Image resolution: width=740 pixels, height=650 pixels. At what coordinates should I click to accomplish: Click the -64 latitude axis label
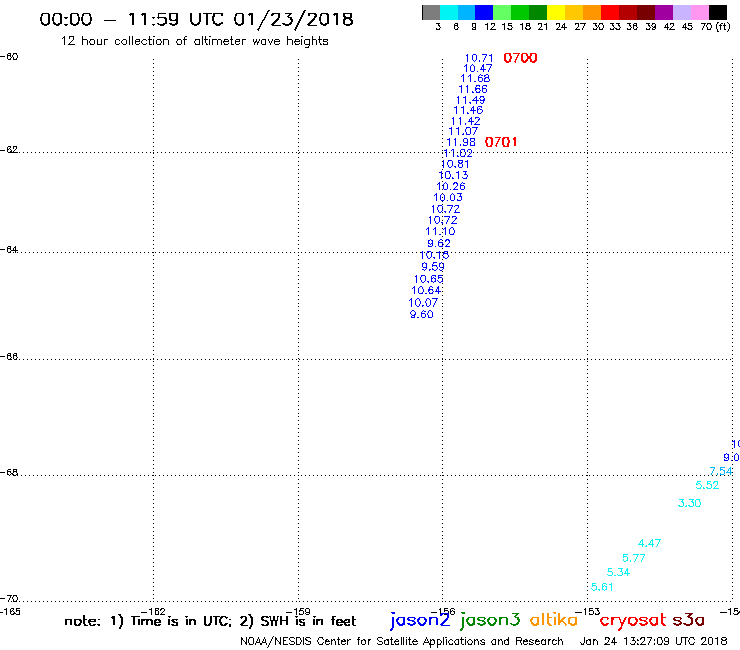pyautogui.click(x=9, y=249)
